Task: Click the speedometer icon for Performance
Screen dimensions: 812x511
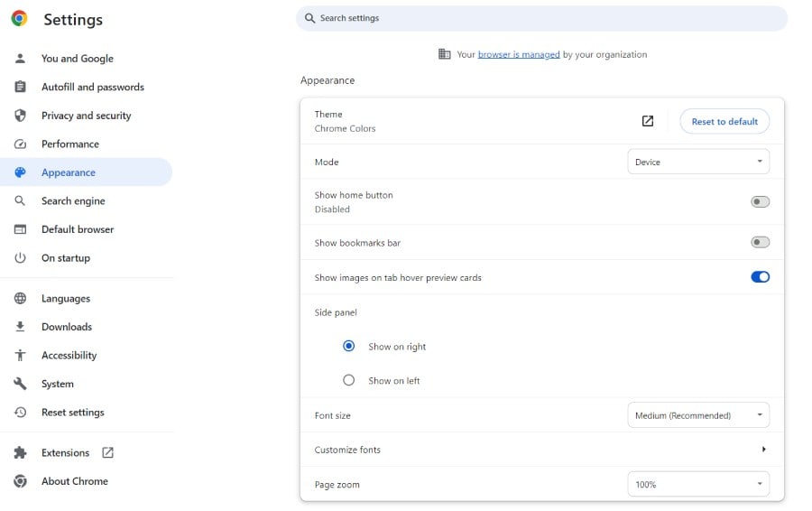Action: [20, 144]
